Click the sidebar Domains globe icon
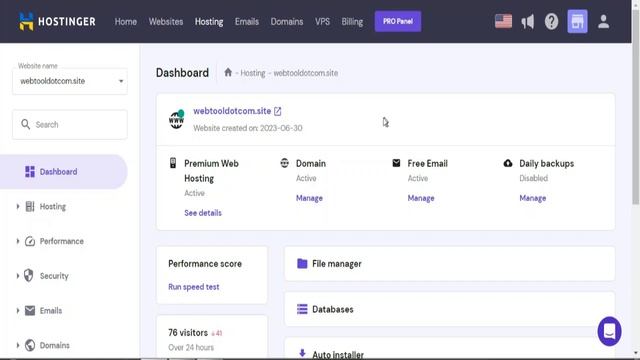This screenshot has height=360, width=640. click(x=30, y=345)
